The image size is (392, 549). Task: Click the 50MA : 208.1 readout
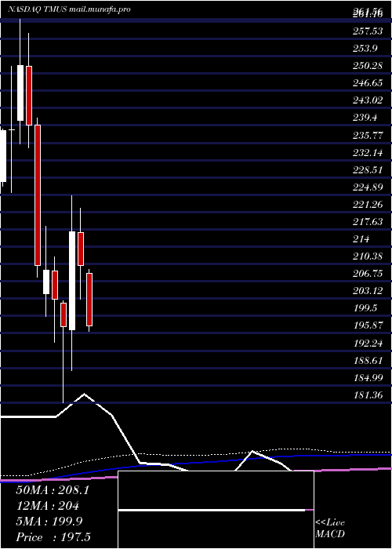(53, 490)
